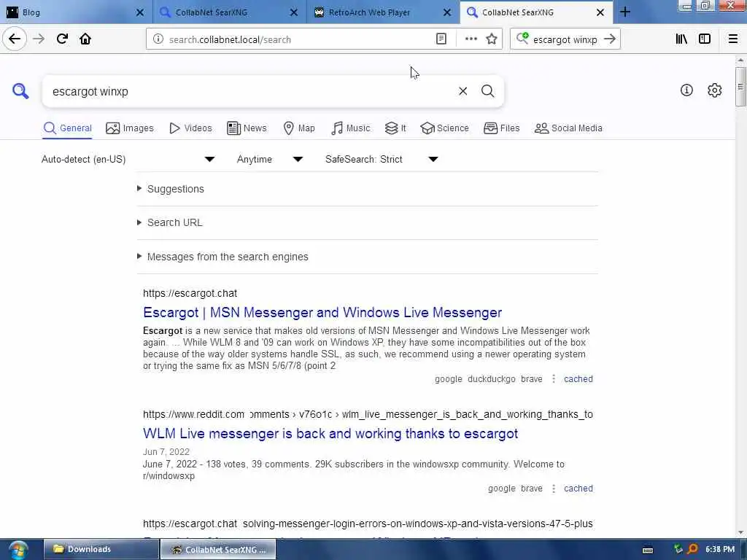Click the search engine icon in browser search box
The width and height of the screenshot is (747, 560).
[522, 38]
